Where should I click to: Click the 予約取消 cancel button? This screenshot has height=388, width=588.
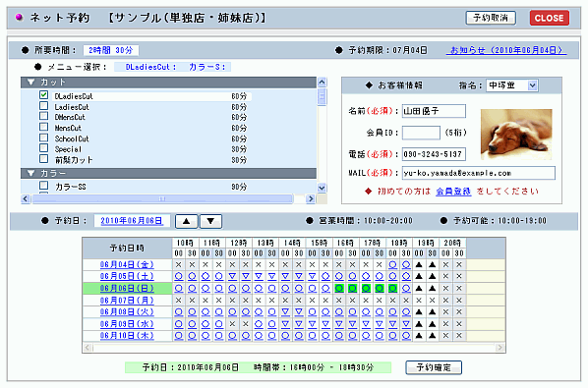click(x=491, y=18)
